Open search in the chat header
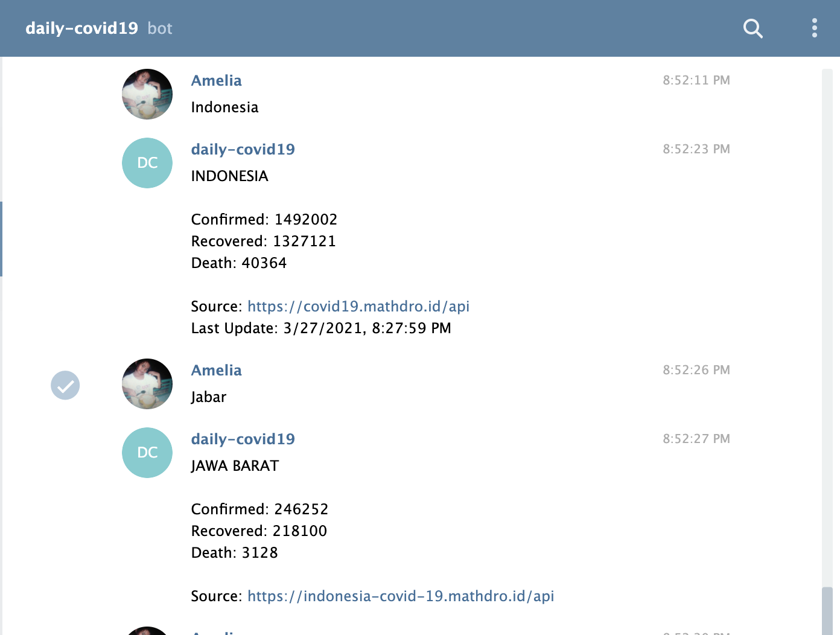Screen dimensions: 840x635 pos(752,28)
